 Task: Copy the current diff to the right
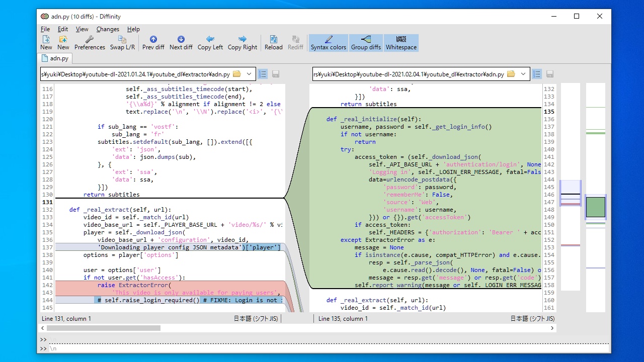tap(242, 43)
